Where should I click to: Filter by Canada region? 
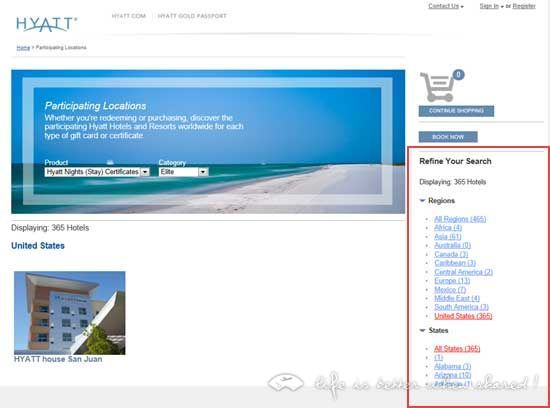coord(451,254)
